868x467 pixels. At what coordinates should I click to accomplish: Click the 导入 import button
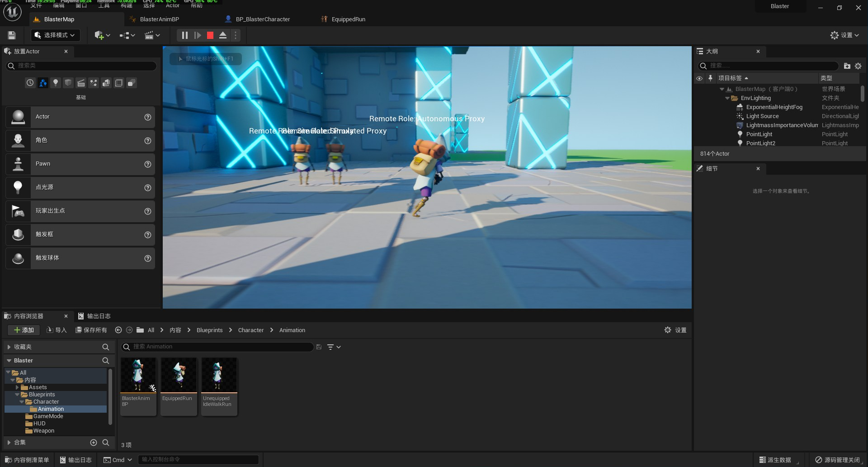tap(57, 330)
